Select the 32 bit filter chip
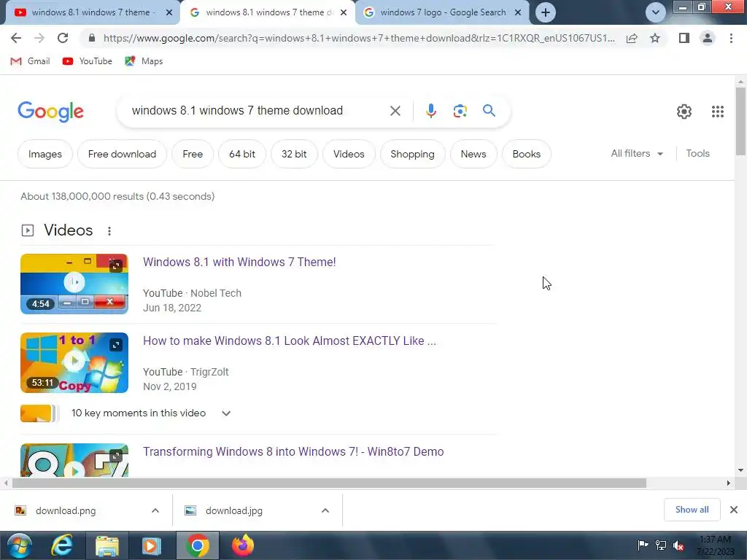This screenshot has height=560, width=747. coord(294,154)
